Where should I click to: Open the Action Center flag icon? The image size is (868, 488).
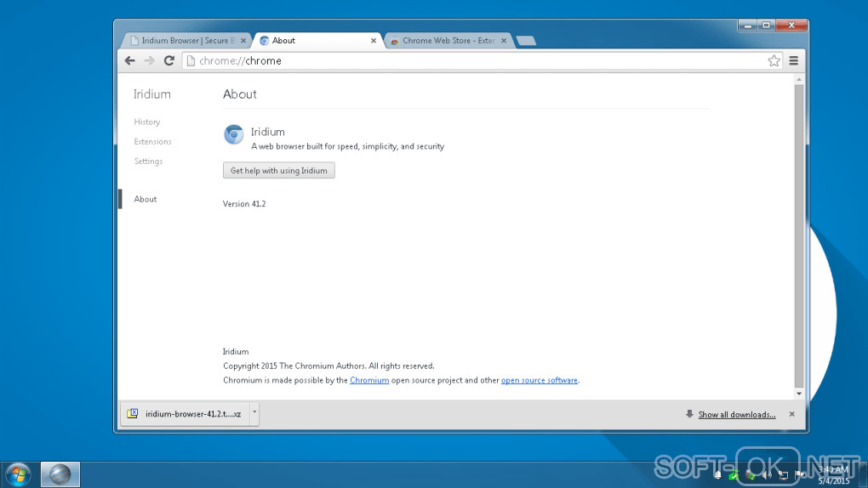[799, 474]
